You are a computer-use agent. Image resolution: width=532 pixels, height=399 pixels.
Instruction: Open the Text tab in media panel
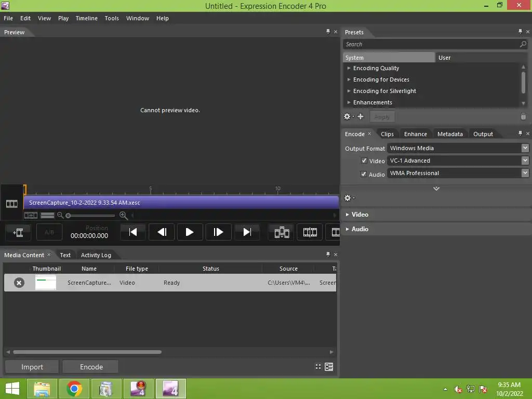pyautogui.click(x=65, y=255)
